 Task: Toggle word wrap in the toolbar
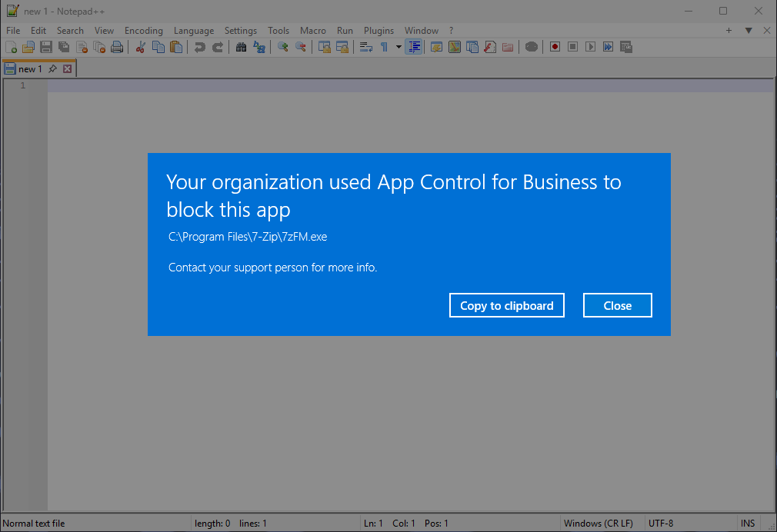coord(366,47)
